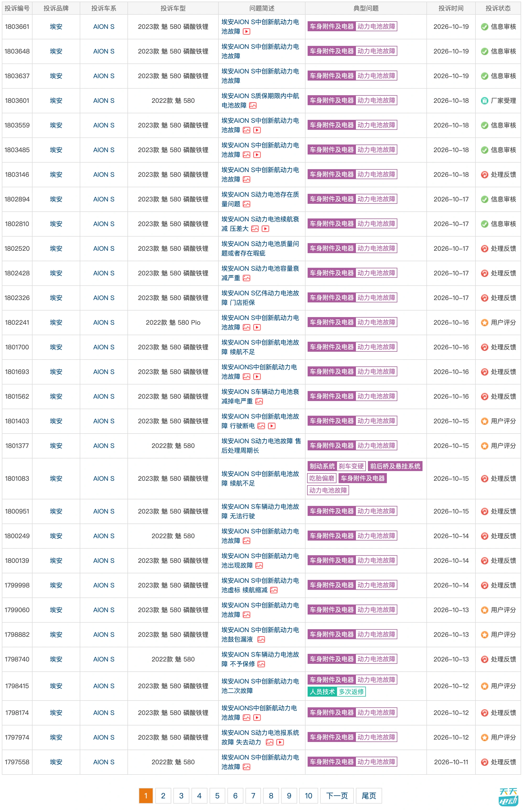Click image icon on complaint 1803146
This screenshot has height=812, width=524.
[x=247, y=180]
